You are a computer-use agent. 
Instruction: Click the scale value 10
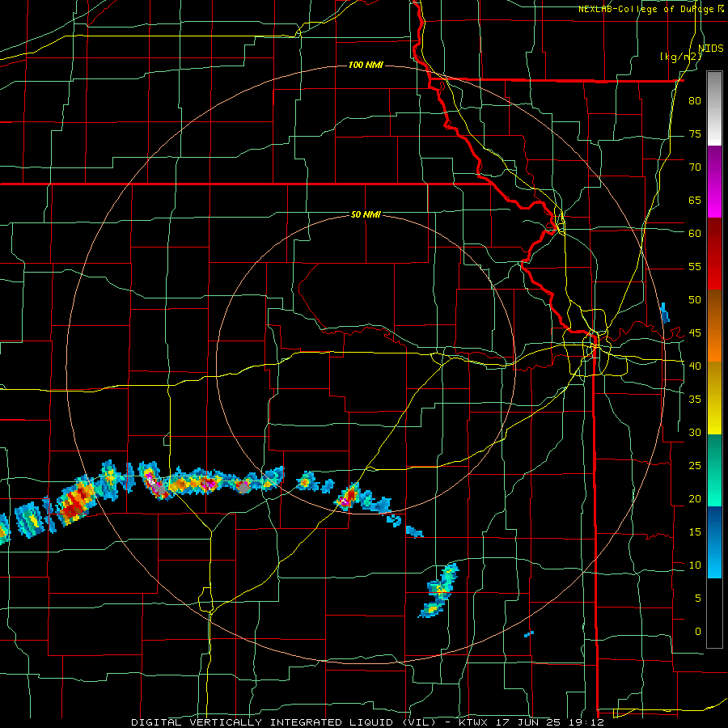[x=695, y=565]
